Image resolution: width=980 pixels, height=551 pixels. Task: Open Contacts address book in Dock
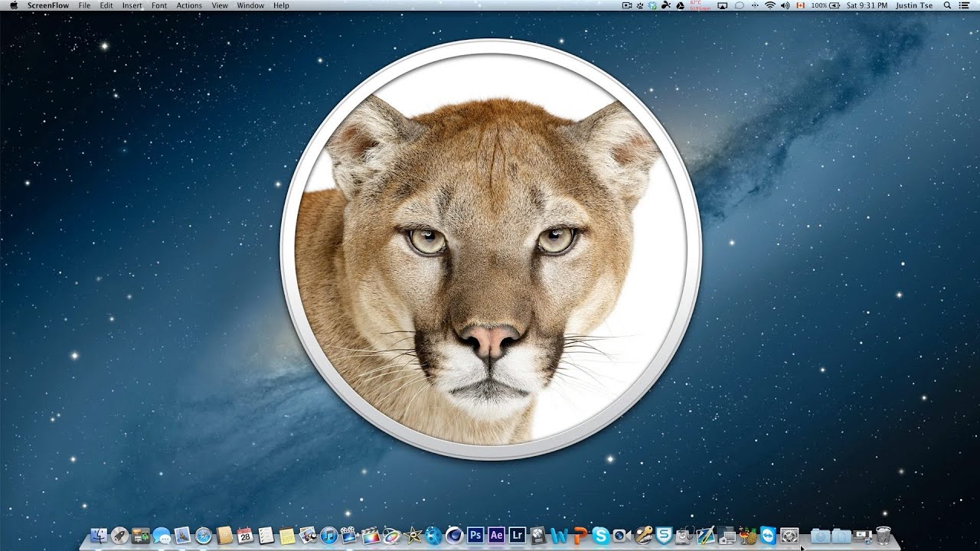[x=224, y=536]
